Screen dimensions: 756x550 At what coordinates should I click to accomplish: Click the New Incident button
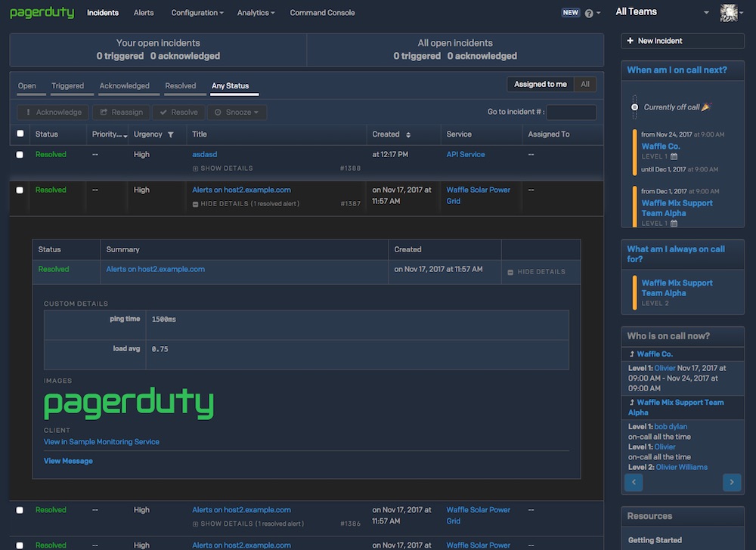682,41
